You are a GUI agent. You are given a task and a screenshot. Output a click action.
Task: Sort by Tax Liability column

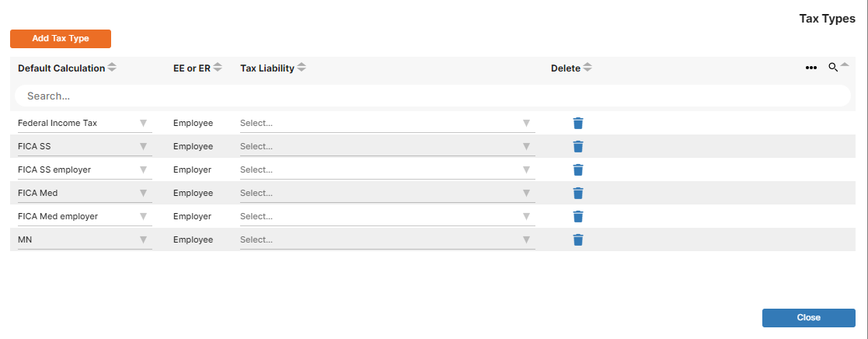click(x=302, y=68)
